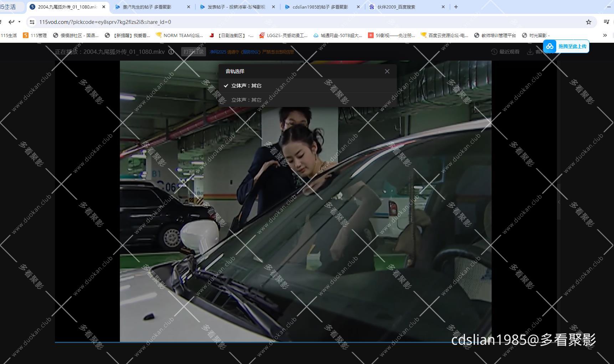
Task: Click the cloud icon on the upload button
Action: [x=549, y=46]
